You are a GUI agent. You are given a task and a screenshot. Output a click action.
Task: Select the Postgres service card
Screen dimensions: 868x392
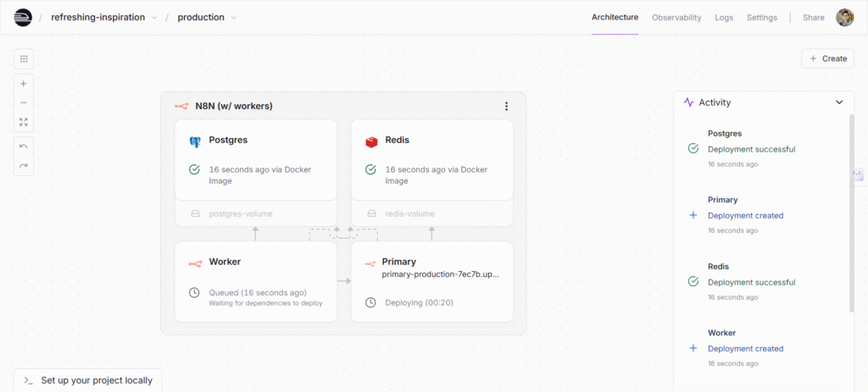tap(256, 160)
